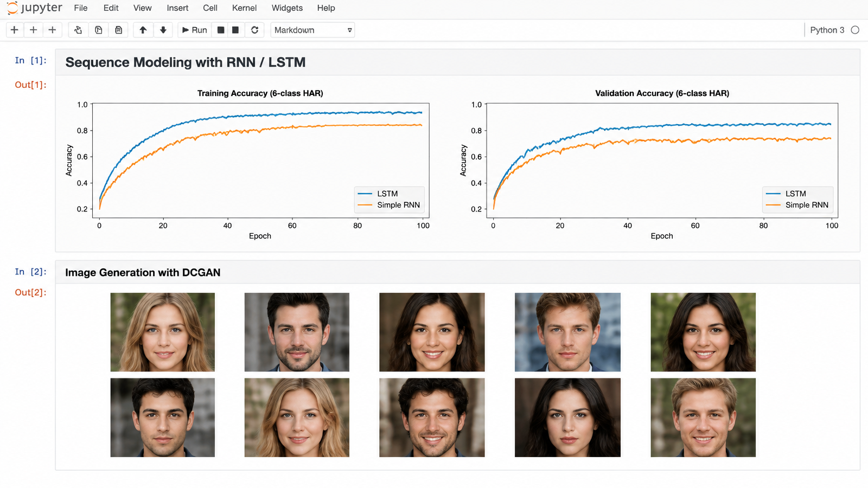The image size is (868, 488).
Task: Click the In [2]: cell prompt
Action: click(30, 272)
